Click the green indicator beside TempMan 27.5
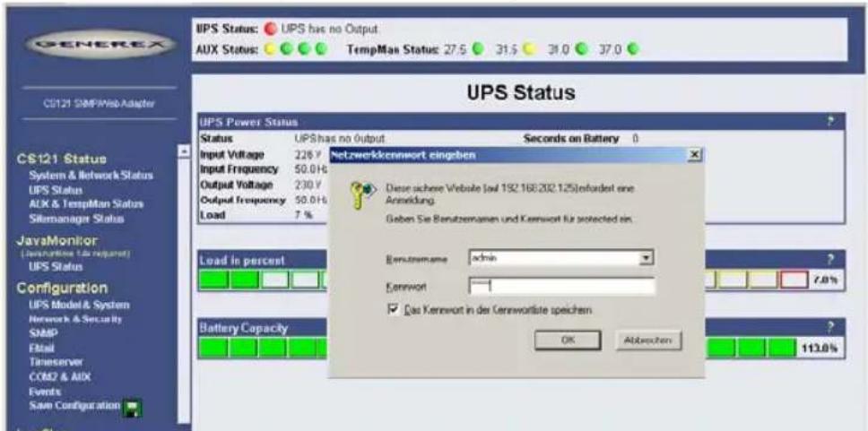Screen dimensions: 868x431 point(477,50)
